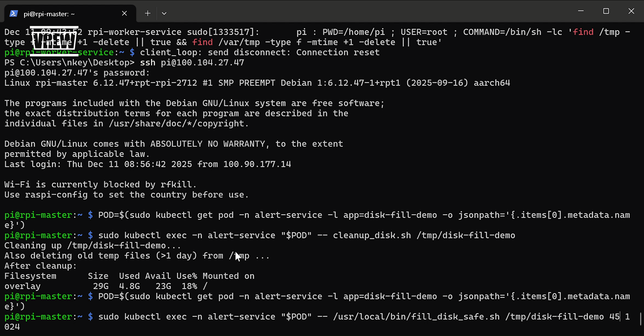The image size is (644, 336).
Task: Select the ssh pi@100.104.27.47 command text
Action: [192, 62]
